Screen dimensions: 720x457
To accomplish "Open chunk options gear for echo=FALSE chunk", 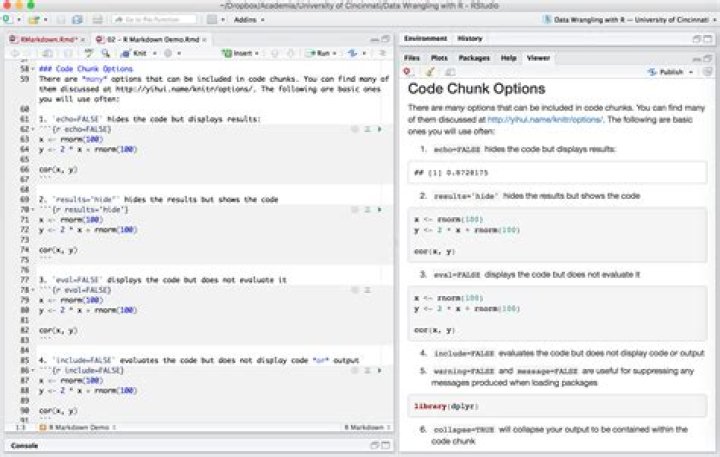I will (355, 130).
